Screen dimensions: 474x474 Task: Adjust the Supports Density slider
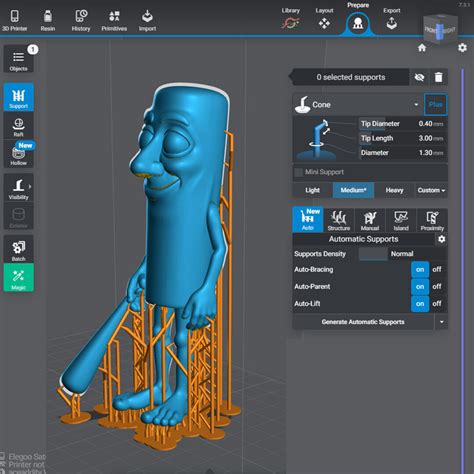point(373,254)
